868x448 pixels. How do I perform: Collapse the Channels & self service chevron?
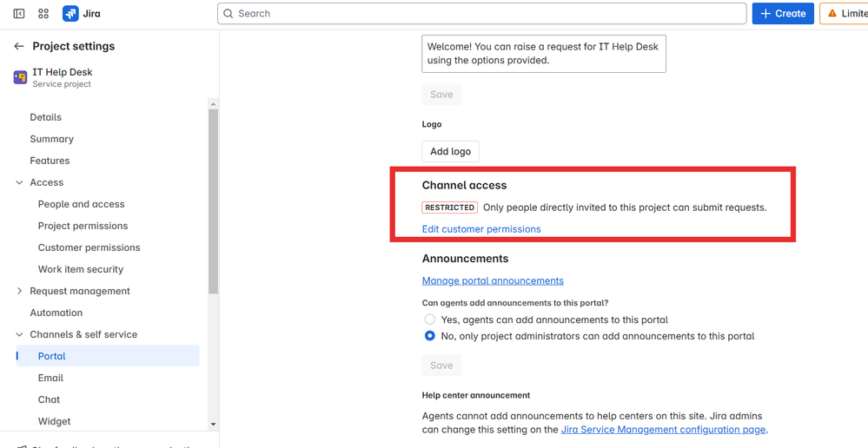(19, 334)
